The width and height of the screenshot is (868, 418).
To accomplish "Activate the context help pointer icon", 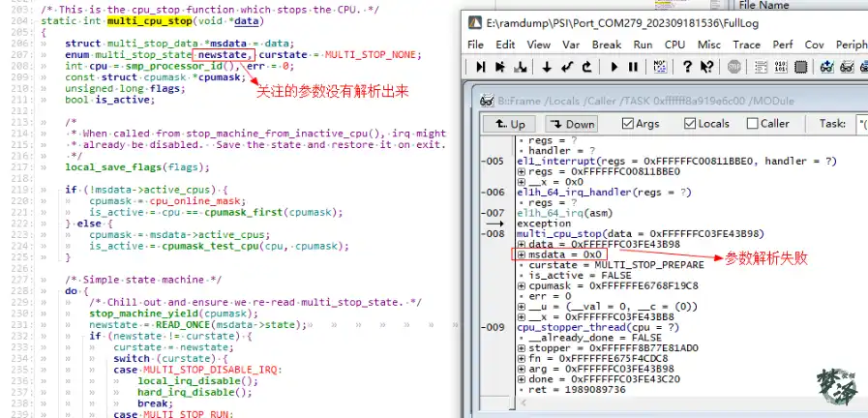I will click(707, 67).
